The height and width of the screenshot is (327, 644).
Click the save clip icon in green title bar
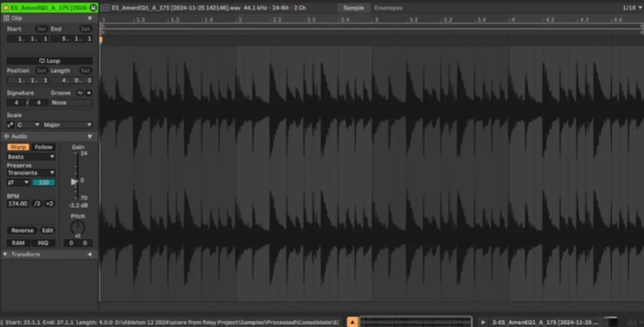(93, 8)
